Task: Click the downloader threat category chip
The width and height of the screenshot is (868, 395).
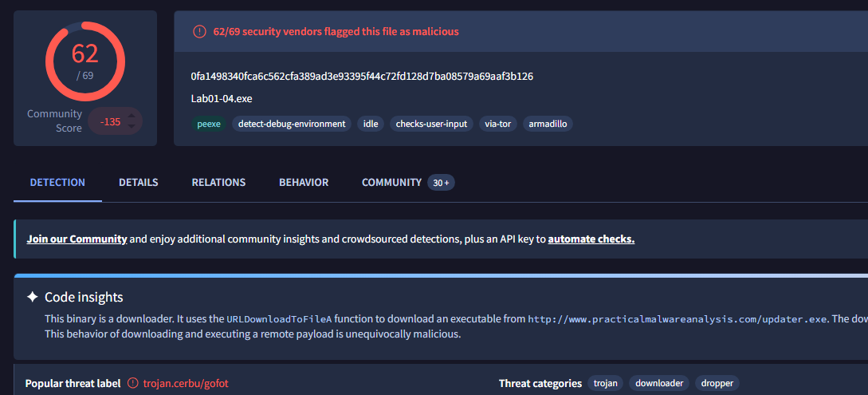Action: click(659, 383)
